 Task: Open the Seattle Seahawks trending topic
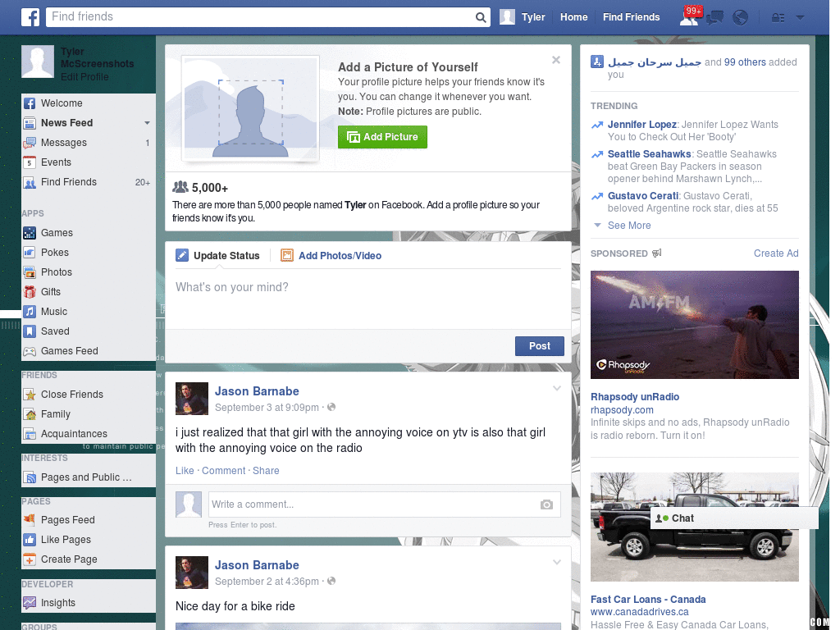tap(649, 154)
